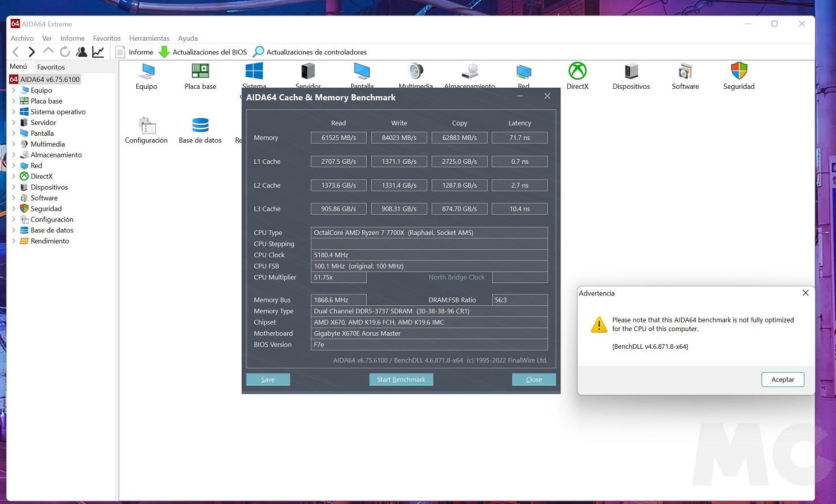
Task: Click the refresh icon in the toolbar
Action: click(x=65, y=52)
